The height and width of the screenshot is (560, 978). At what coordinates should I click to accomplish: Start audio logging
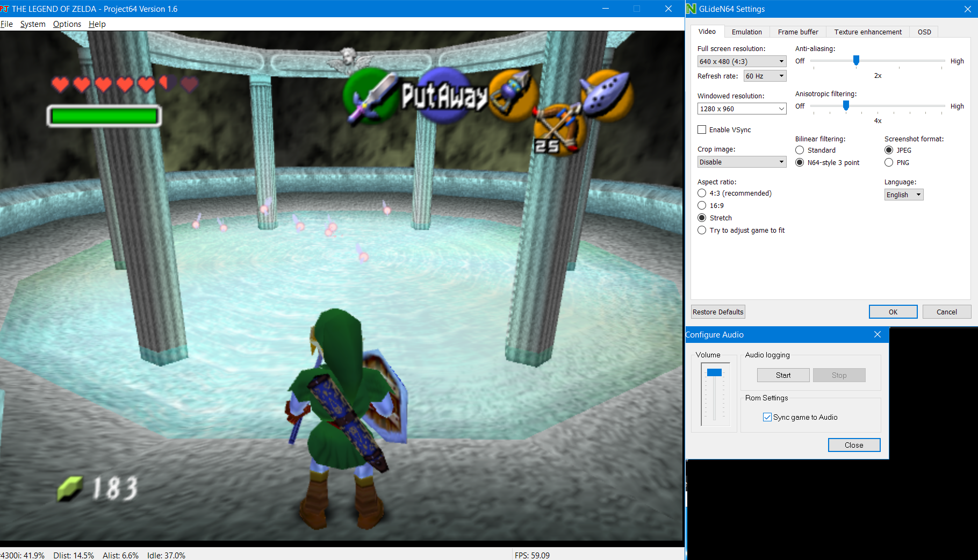783,375
